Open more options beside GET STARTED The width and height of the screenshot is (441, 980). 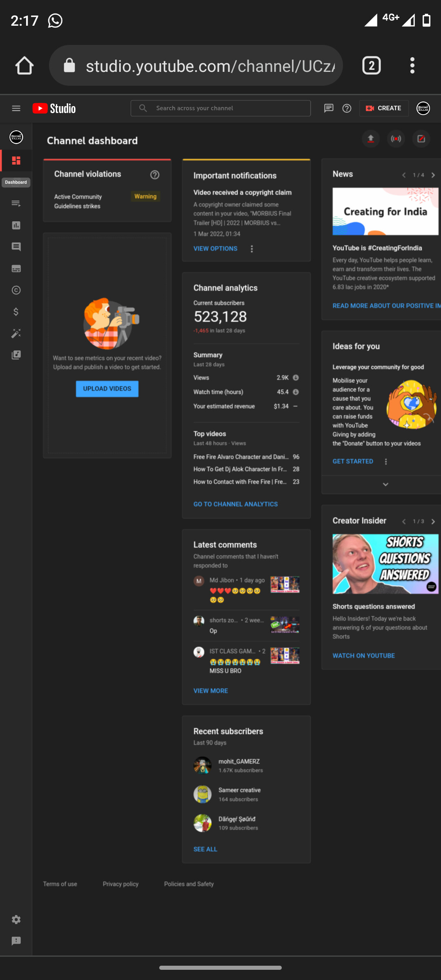point(386,461)
